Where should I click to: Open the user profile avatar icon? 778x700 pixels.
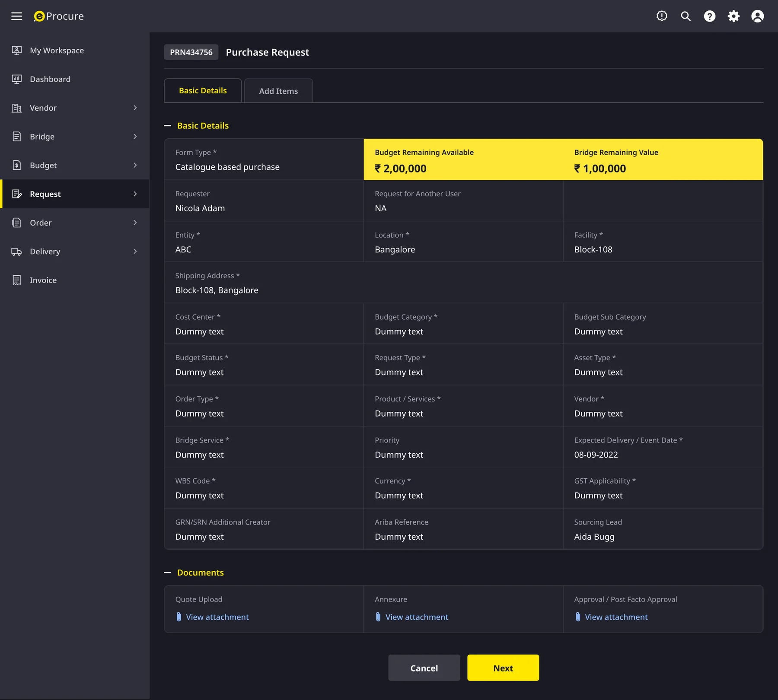tap(758, 16)
